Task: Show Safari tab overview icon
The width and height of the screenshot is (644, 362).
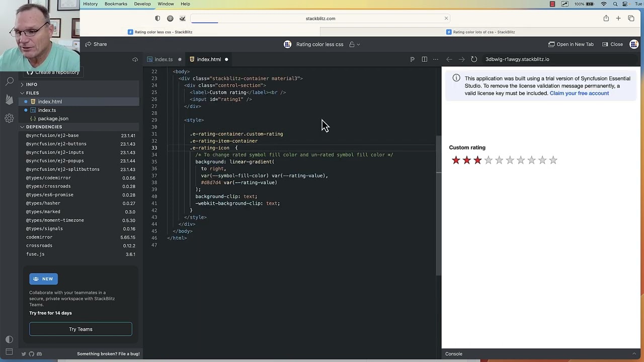Action: tap(631, 19)
